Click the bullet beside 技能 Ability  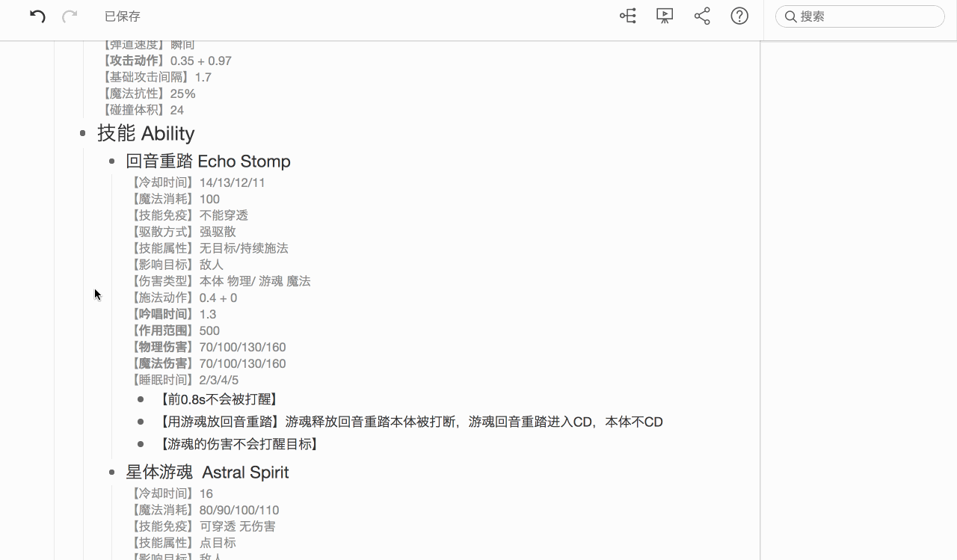point(83,134)
